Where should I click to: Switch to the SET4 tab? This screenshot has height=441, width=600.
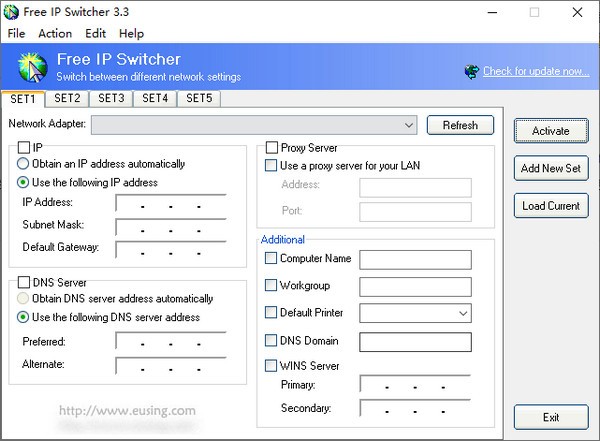click(x=155, y=98)
